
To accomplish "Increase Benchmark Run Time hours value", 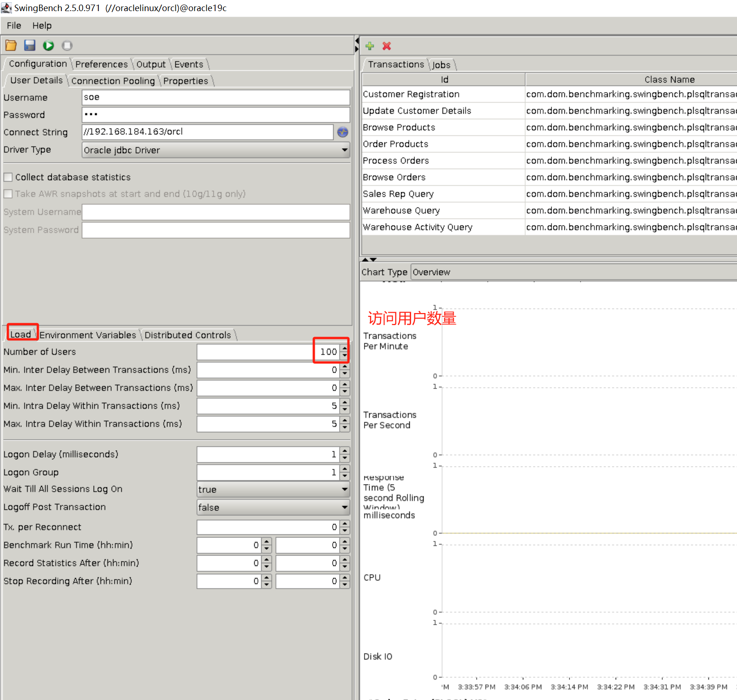I will 266,542.
